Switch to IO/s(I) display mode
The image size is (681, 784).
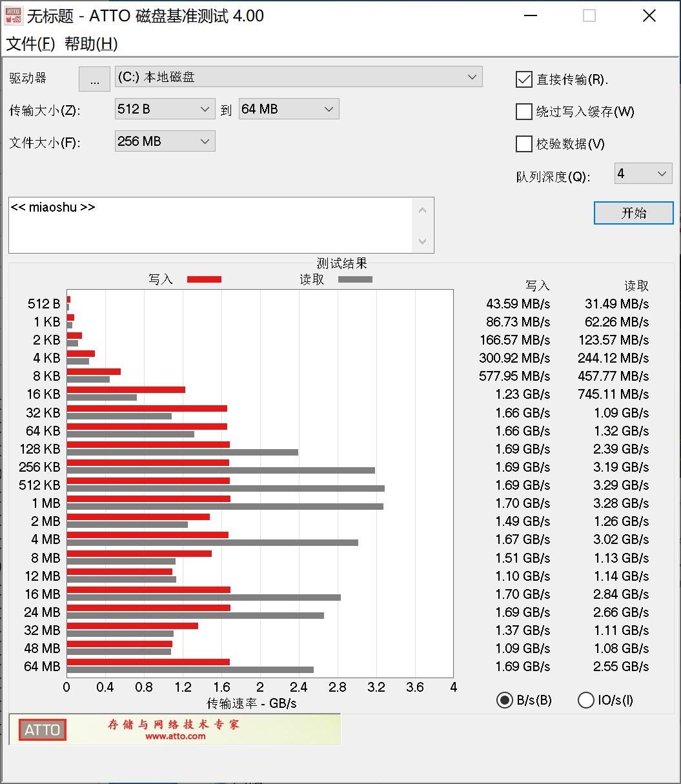(x=586, y=700)
